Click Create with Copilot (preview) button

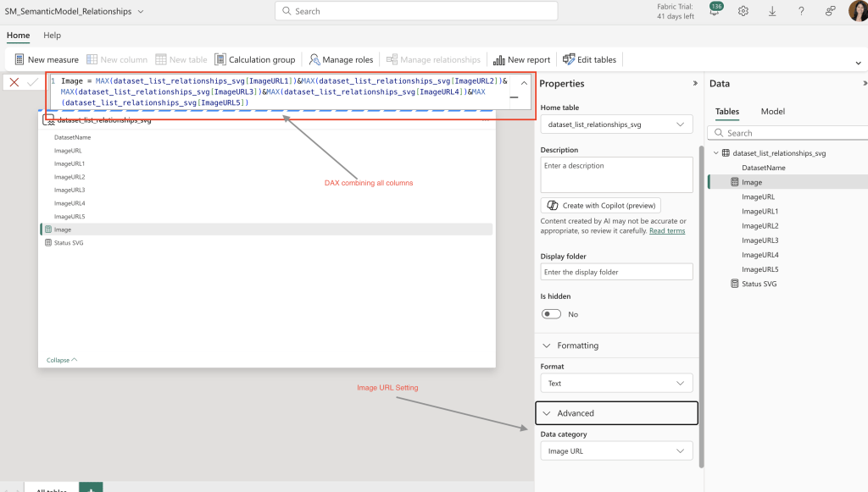tap(601, 205)
